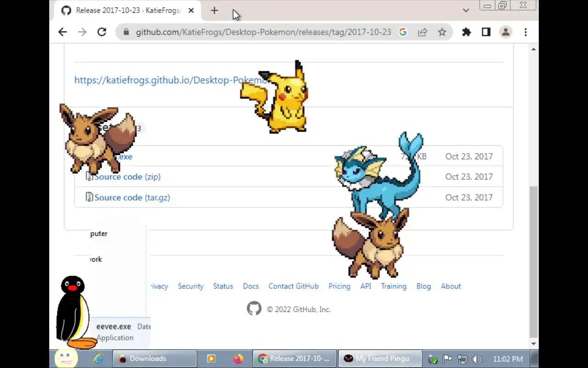
Task: Open the network tray icon
Action: [x=462, y=359]
